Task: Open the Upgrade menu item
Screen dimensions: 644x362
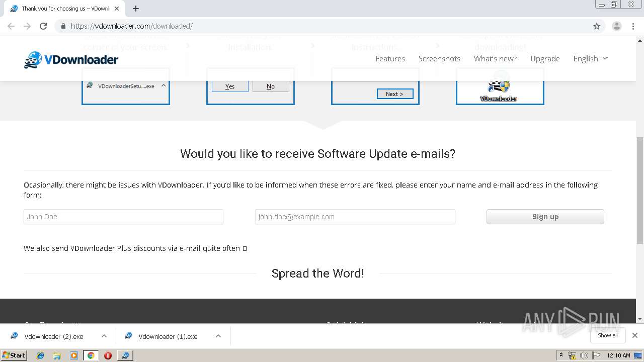Action: 545,59
